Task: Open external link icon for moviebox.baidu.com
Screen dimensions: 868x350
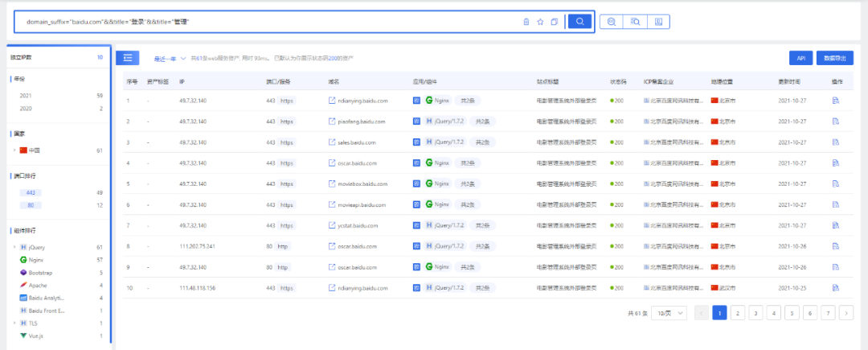Action: click(332, 183)
